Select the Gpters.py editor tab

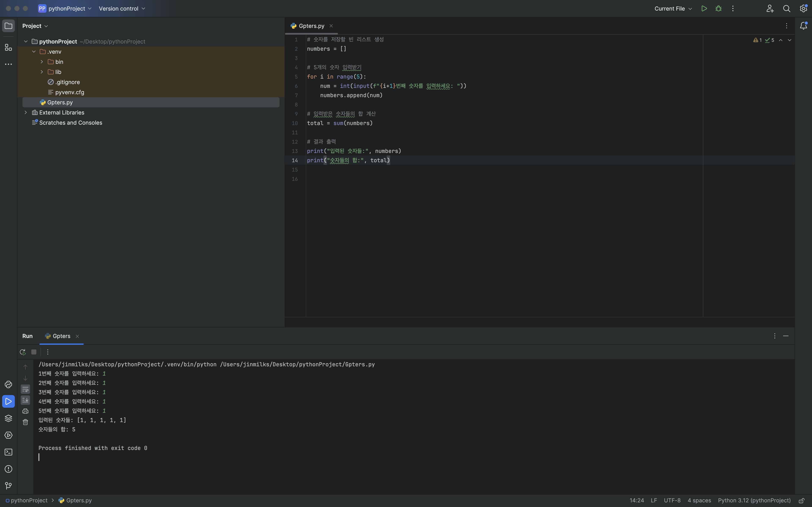(311, 26)
